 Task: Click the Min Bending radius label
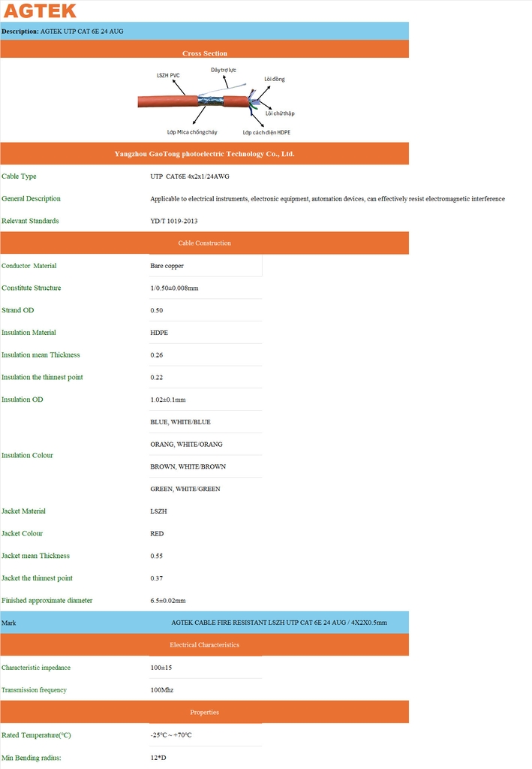point(32,758)
